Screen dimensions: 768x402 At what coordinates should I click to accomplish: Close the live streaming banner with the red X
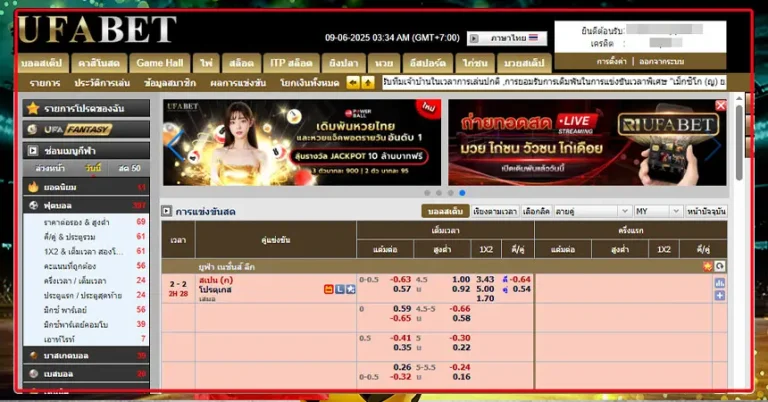[x=720, y=105]
